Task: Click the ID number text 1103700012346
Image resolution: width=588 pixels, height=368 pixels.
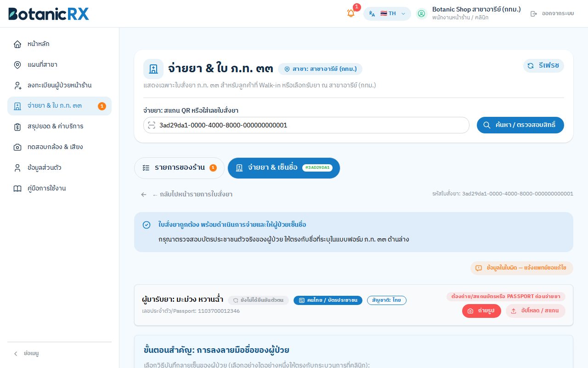Action: coord(219,311)
